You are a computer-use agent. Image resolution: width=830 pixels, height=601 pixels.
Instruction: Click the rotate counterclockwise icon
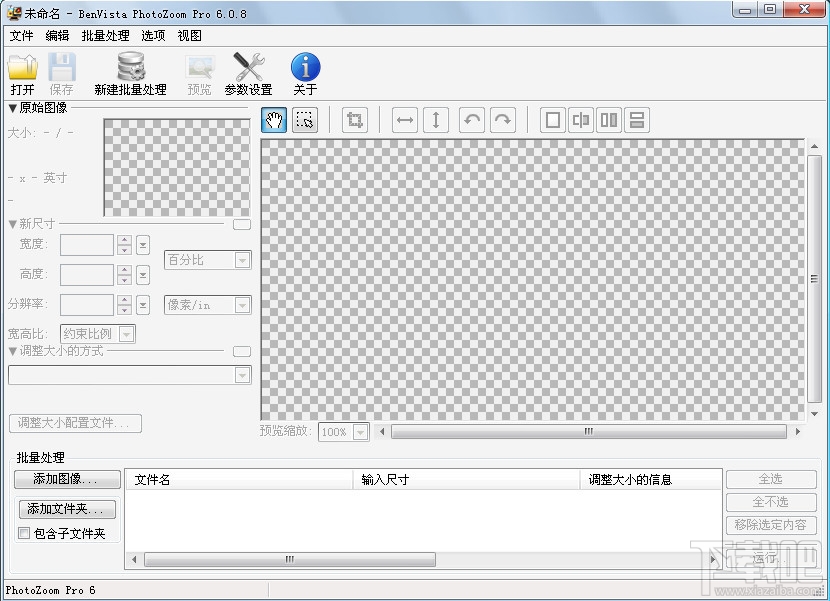pyautogui.click(x=469, y=120)
